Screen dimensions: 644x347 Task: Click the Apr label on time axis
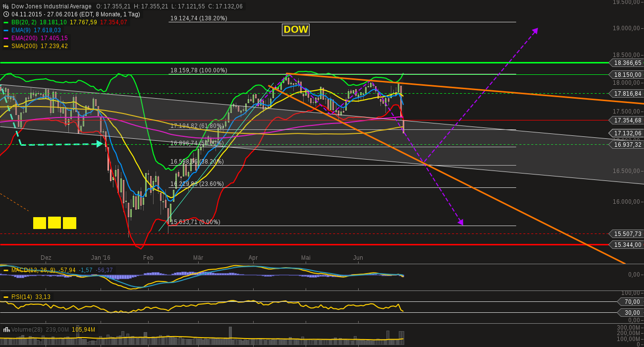(x=253, y=258)
